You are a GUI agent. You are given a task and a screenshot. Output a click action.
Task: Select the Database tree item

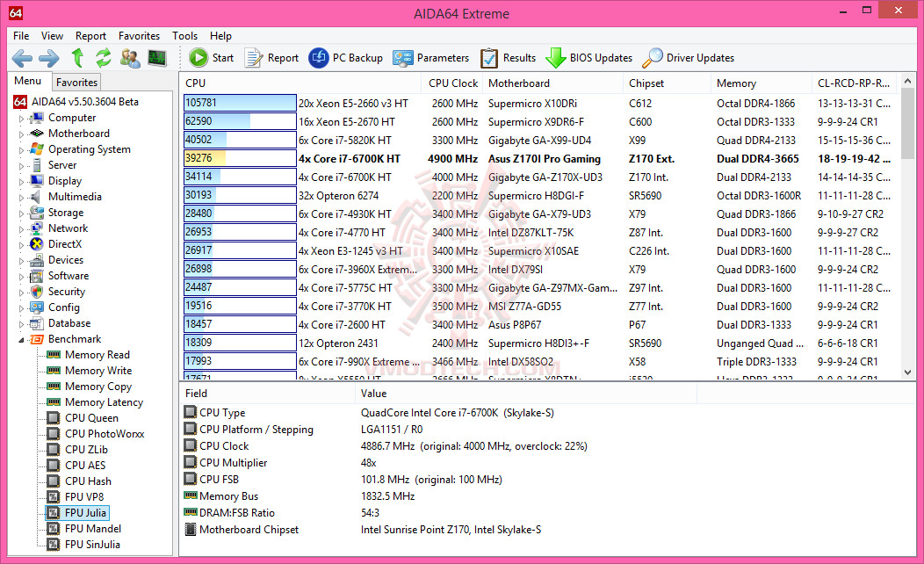[69, 323]
